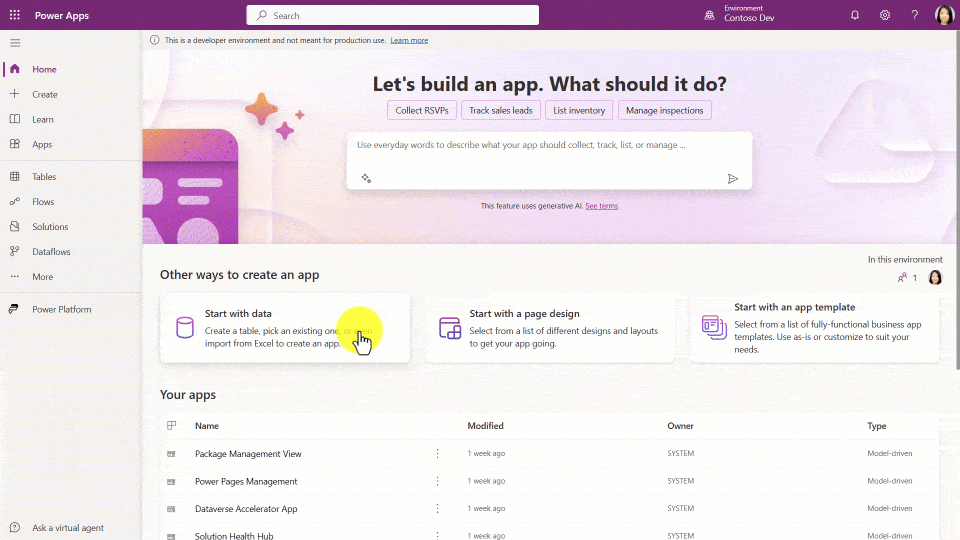Click the vertical page scrollbar

(957, 199)
